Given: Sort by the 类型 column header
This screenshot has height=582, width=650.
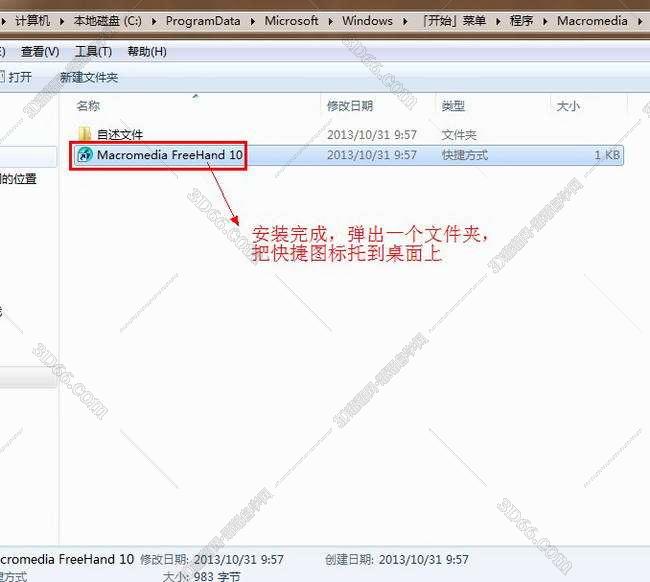Looking at the screenshot, I should pos(453,106).
